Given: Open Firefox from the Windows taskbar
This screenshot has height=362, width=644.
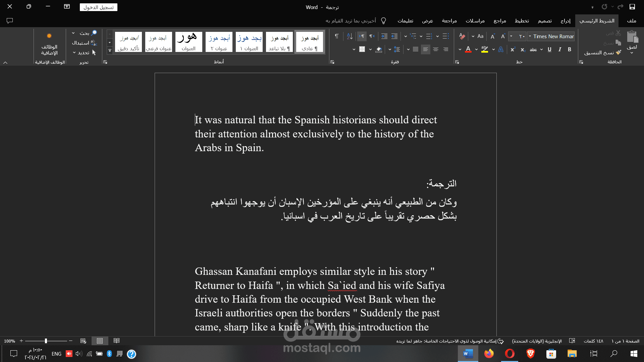Looking at the screenshot, I should coord(489,354).
